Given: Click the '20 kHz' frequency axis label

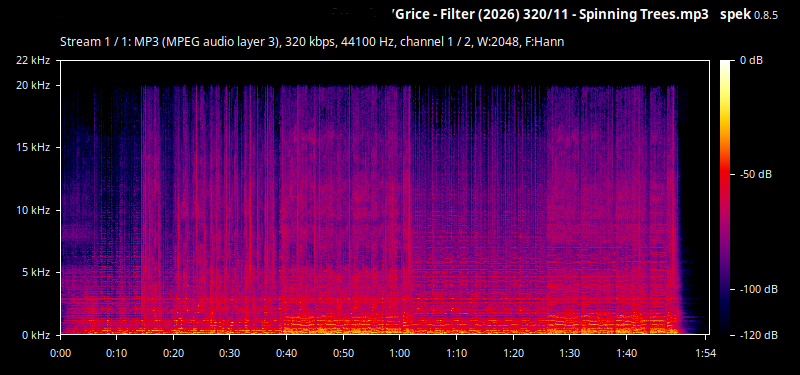Looking at the screenshot, I should tap(33, 85).
